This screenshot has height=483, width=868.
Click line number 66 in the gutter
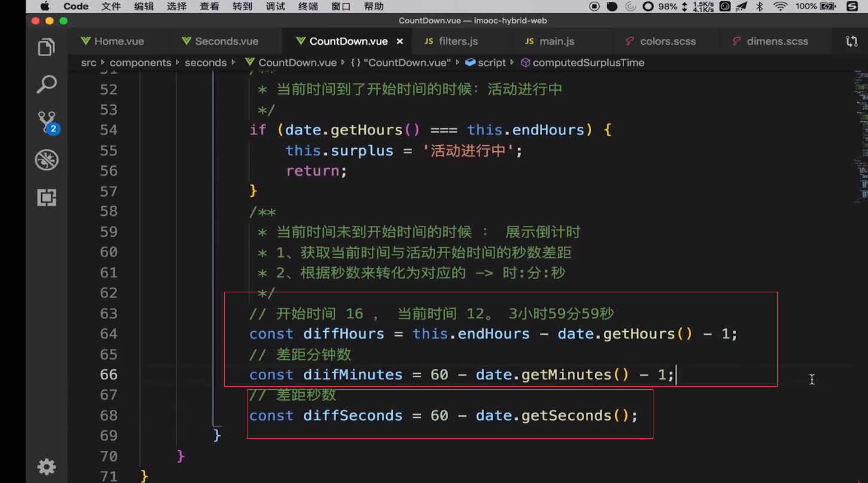pyautogui.click(x=108, y=374)
